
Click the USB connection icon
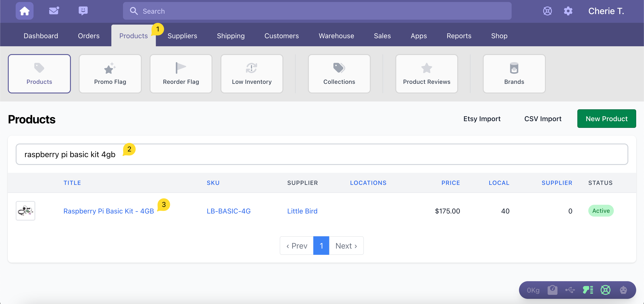pyautogui.click(x=570, y=290)
